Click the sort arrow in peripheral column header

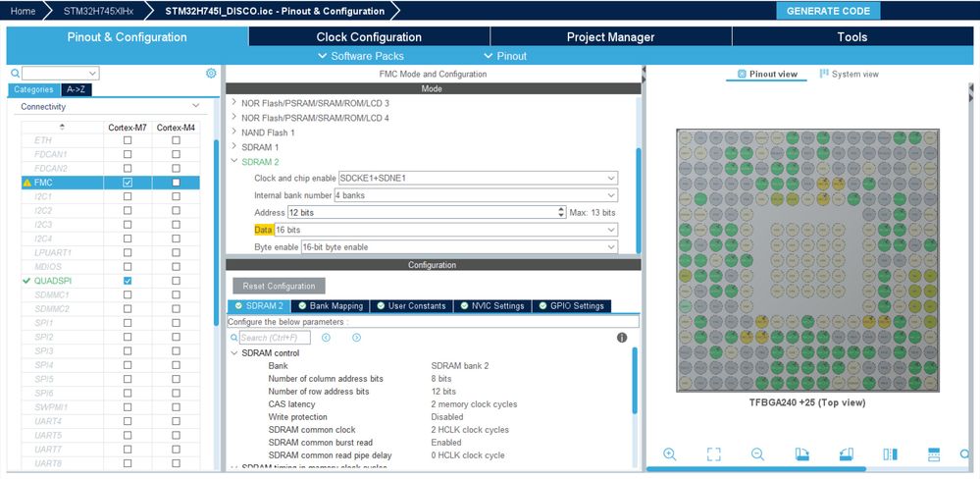(62, 127)
